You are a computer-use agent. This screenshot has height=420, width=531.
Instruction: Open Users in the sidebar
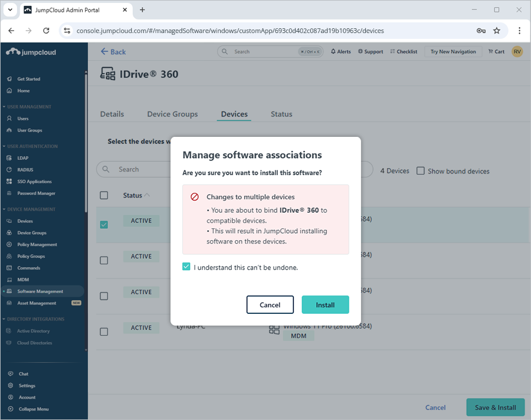pyautogui.click(x=22, y=119)
